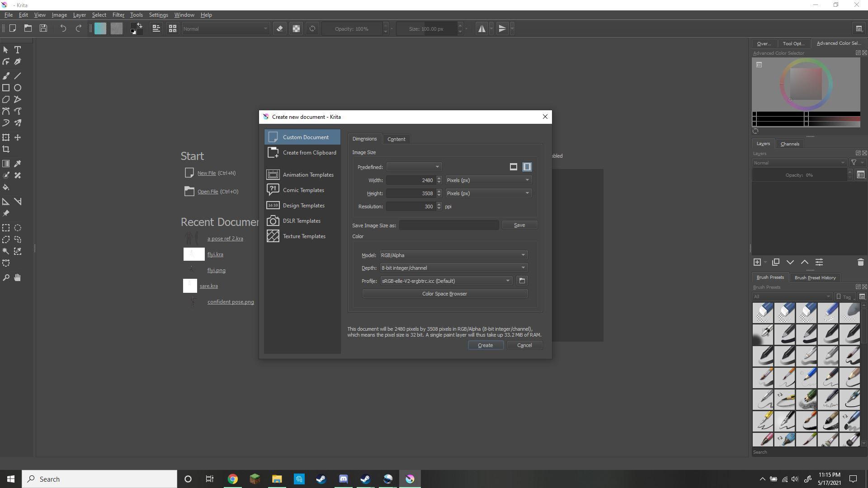868x488 pixels.
Task: Click the Create button
Action: [485, 345]
